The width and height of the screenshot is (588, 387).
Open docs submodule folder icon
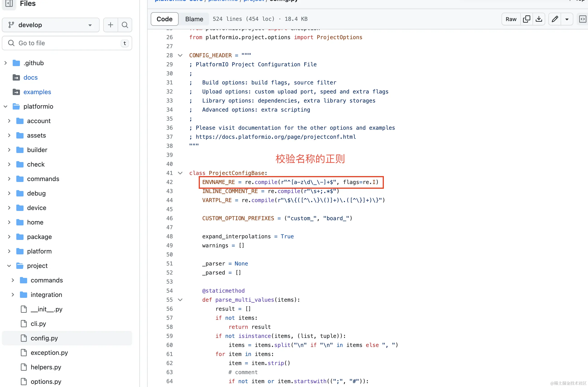point(16,78)
